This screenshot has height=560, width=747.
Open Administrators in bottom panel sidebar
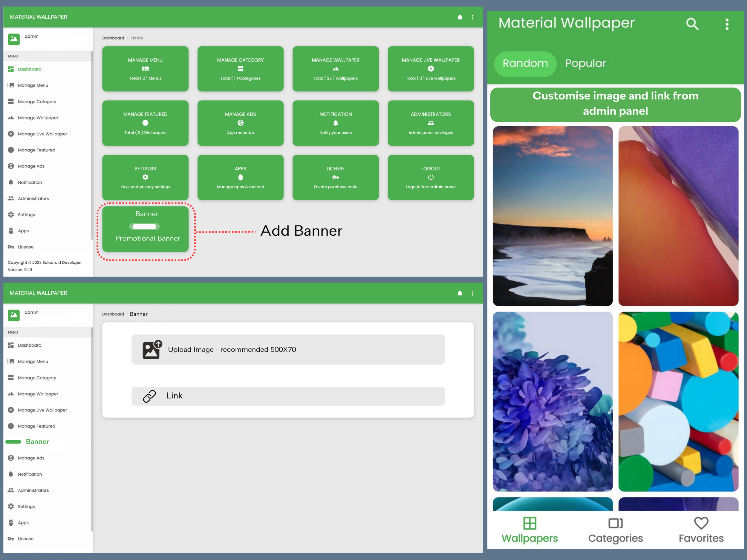click(x=47, y=490)
